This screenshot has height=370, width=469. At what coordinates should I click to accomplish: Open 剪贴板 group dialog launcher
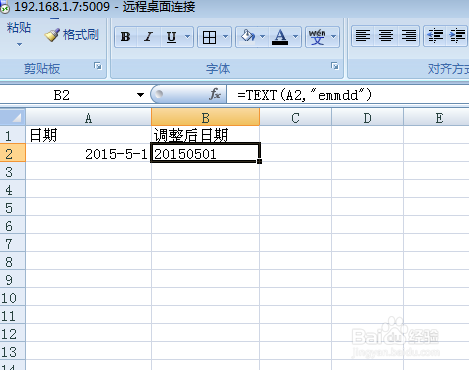tap(98, 66)
